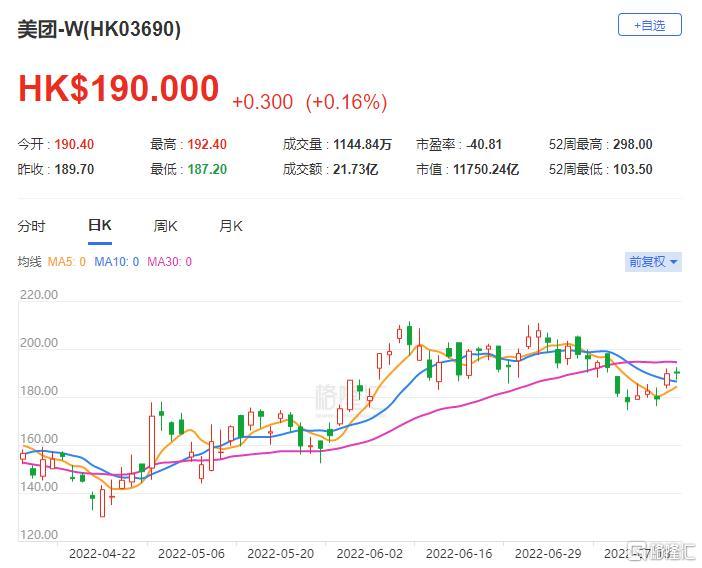Click the 成交额 value 21.73亿
This screenshot has height=568, width=702.
[x=355, y=169]
